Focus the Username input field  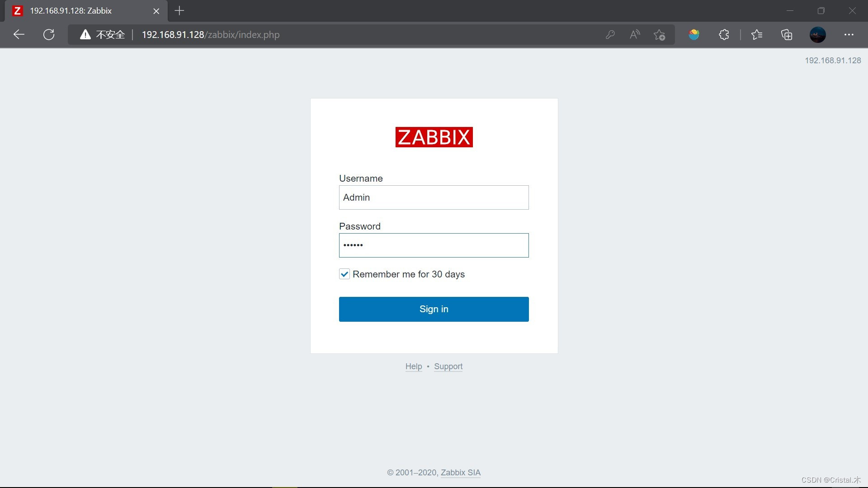pos(434,197)
